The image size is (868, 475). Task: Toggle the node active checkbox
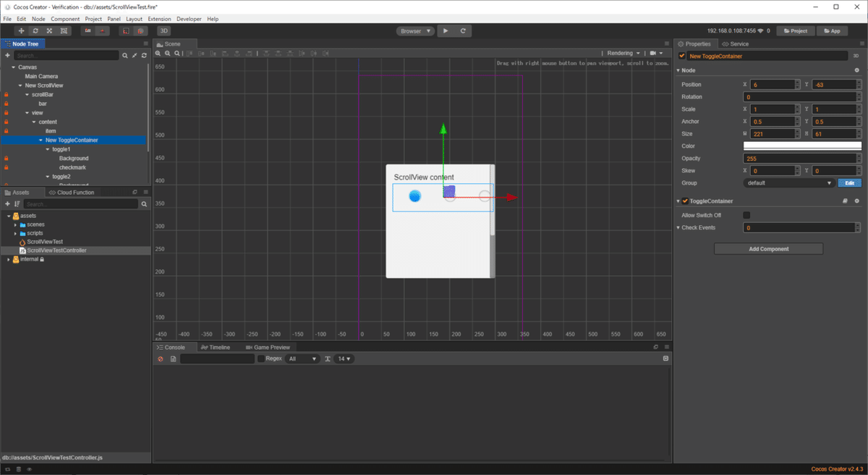(x=681, y=56)
